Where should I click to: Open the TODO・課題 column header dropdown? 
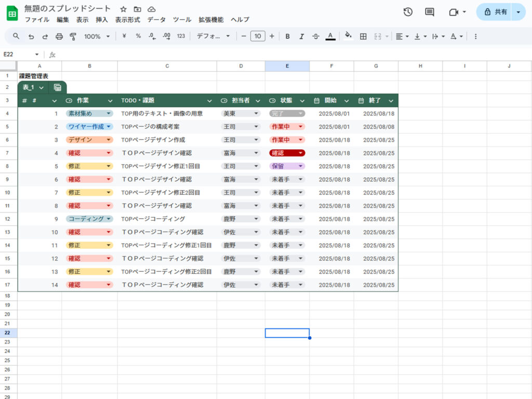210,101
